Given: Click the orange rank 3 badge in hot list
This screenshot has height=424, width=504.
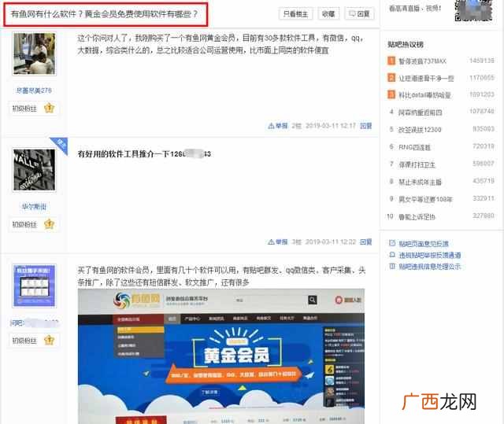Looking at the screenshot, I should [x=391, y=94].
